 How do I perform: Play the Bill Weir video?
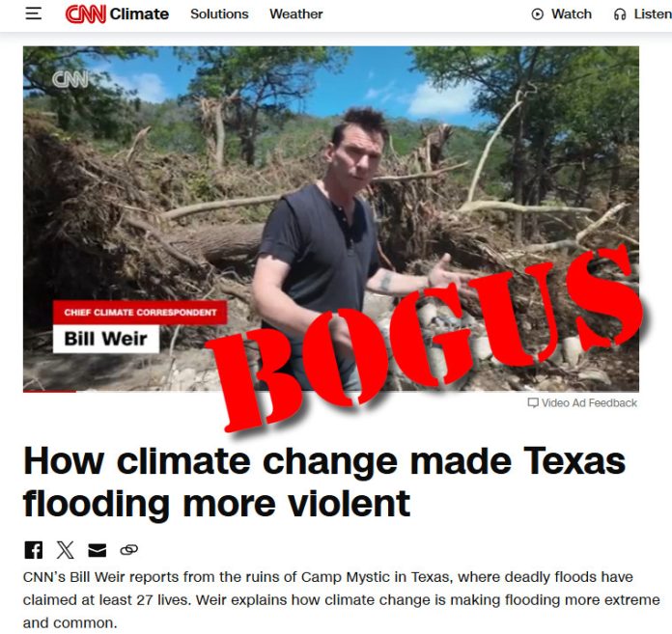pos(331,219)
